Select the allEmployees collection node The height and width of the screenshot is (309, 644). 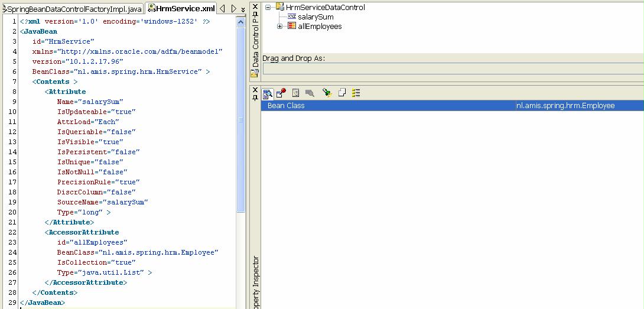(320, 27)
